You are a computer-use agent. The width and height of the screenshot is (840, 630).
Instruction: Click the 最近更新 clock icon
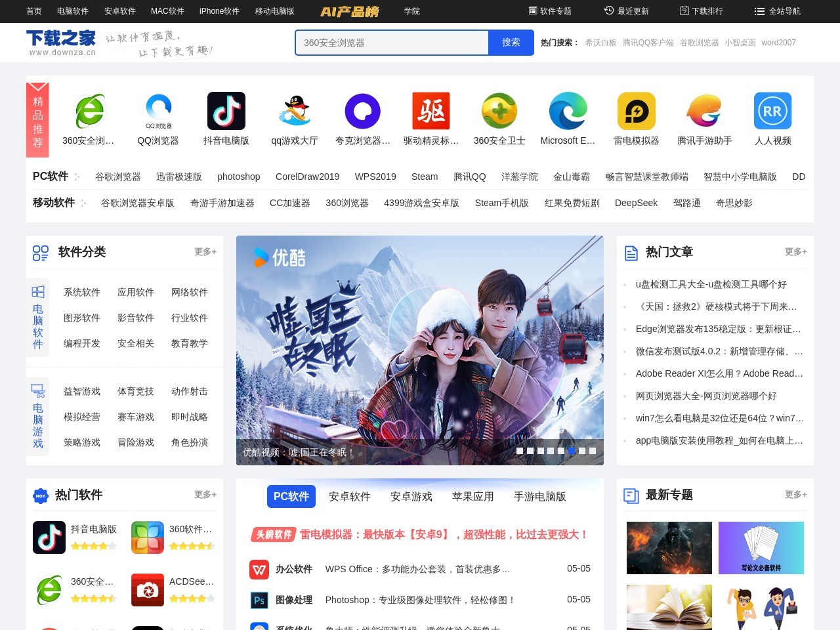pyautogui.click(x=609, y=10)
